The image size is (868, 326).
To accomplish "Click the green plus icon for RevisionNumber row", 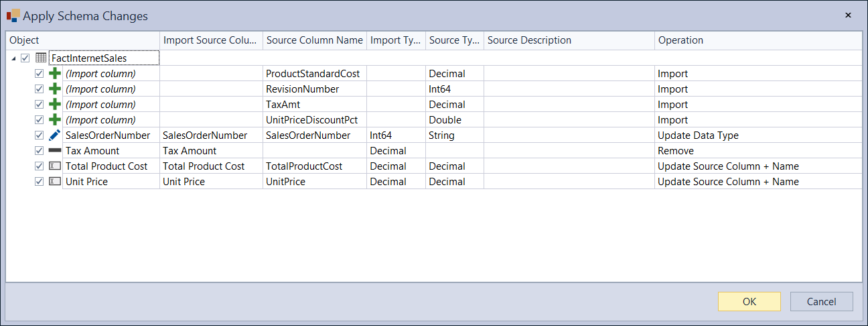I will tap(55, 89).
